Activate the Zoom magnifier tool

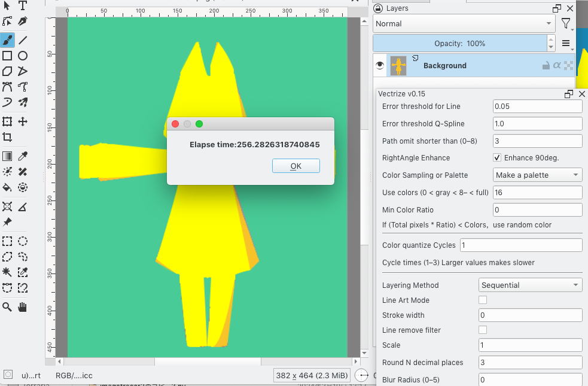pyautogui.click(x=7, y=307)
